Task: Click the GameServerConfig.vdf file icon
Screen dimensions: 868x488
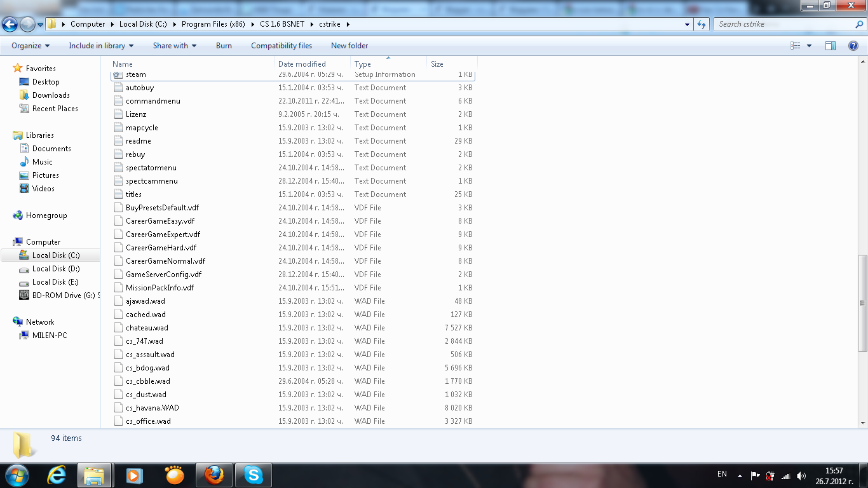Action: click(118, 274)
